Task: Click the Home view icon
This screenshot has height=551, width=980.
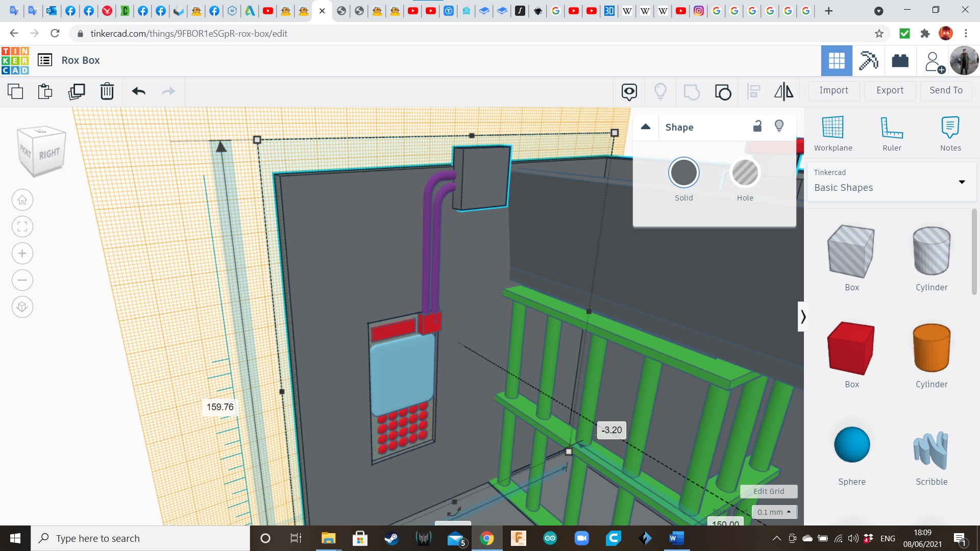Action: click(22, 200)
